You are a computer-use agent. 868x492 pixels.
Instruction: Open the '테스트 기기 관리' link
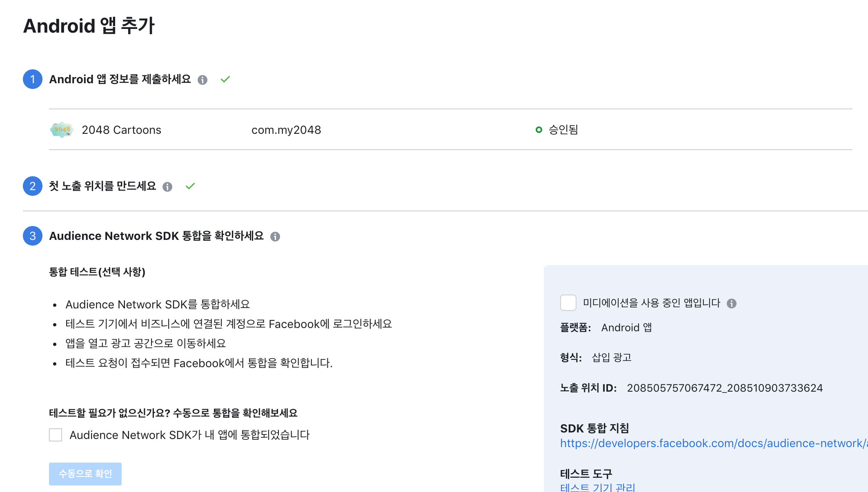coord(597,488)
